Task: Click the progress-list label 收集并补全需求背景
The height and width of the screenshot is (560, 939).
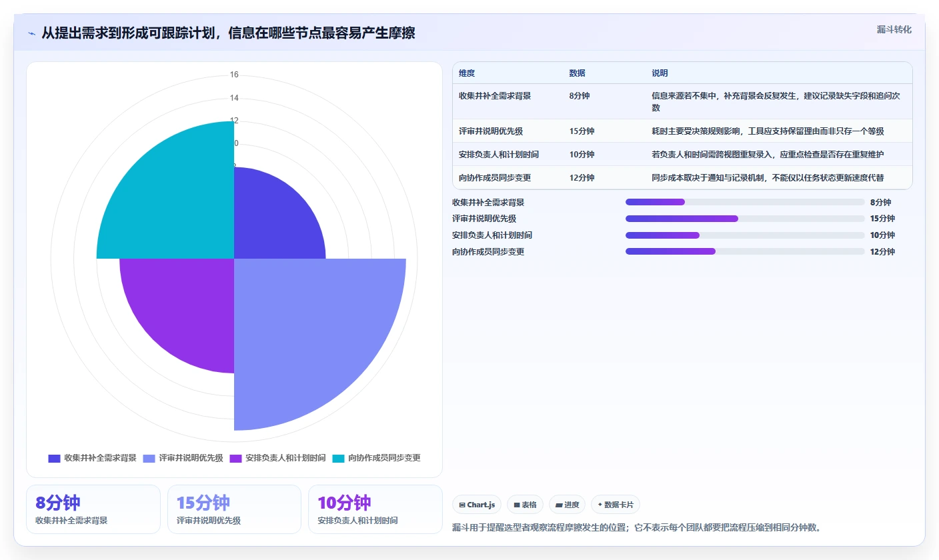Action: 488,202
